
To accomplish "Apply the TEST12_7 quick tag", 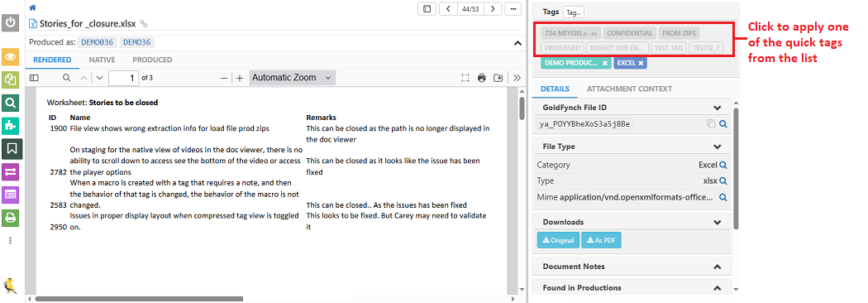I will click(706, 48).
